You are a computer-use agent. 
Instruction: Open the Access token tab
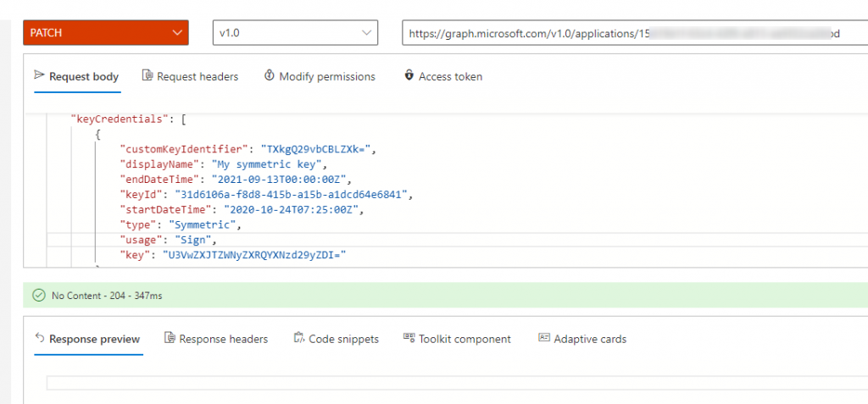[x=443, y=76]
